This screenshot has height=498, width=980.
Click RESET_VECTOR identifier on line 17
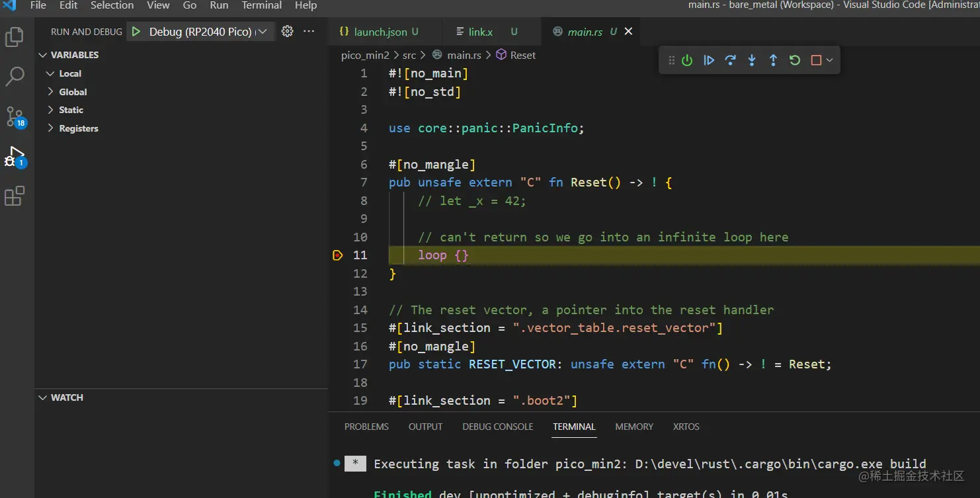(x=512, y=364)
